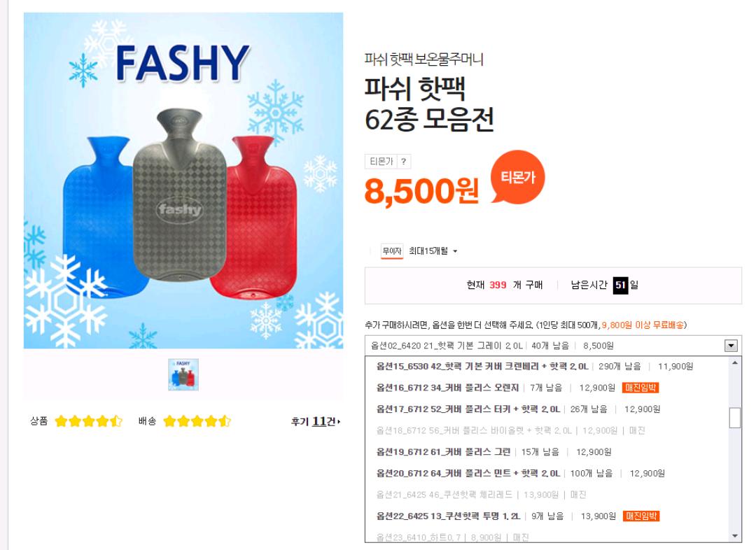Open the 후기 11건 reviews link
This screenshot has height=550, width=756.
click(x=316, y=421)
